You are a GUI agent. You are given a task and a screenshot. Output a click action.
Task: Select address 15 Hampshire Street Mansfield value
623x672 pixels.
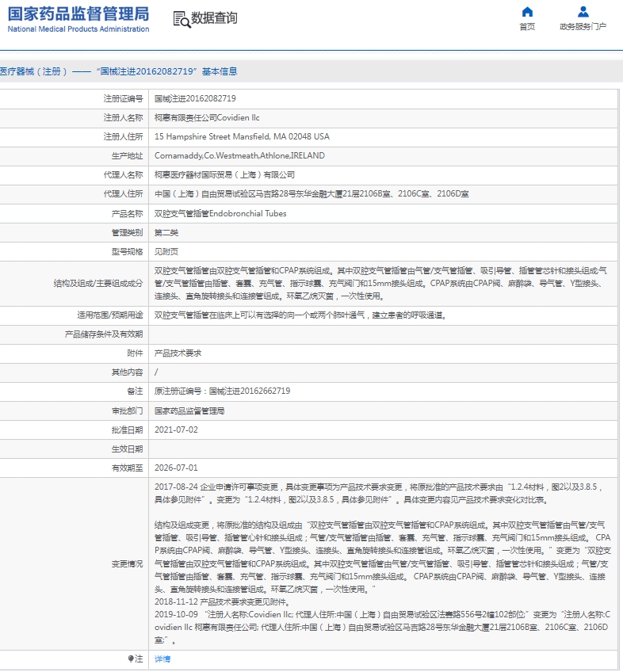point(242,137)
